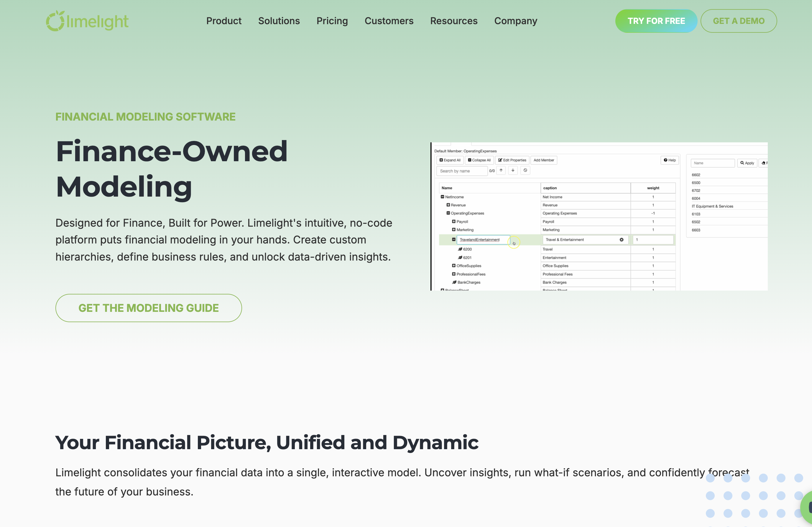
Task: Click the Edit Properties button
Action: click(512, 160)
